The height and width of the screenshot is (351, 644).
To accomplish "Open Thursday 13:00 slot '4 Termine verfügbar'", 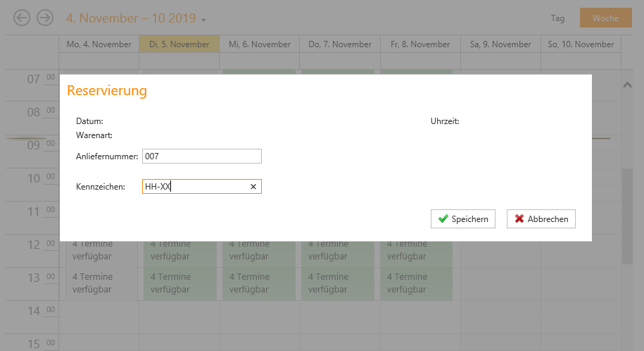I will (338, 283).
